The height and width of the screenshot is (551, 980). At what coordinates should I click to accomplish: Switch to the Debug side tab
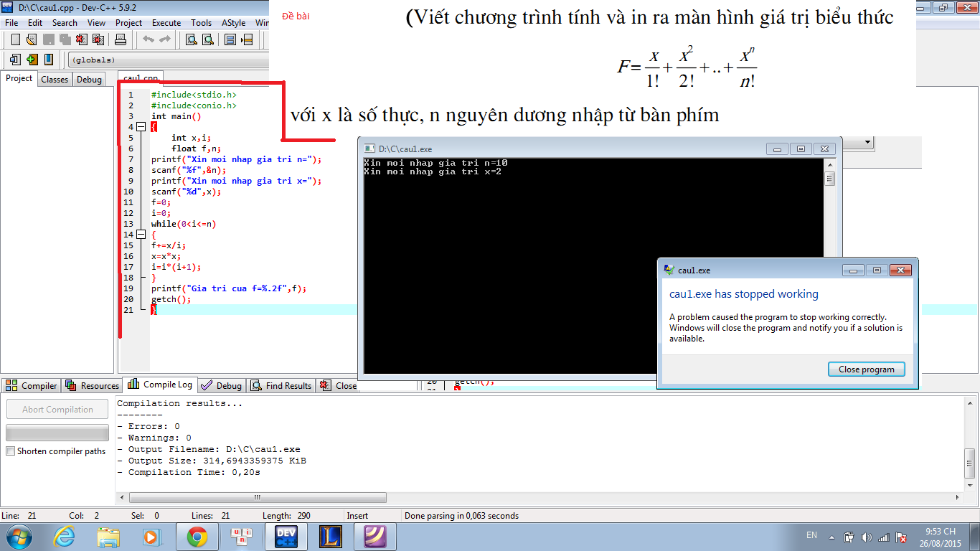[89, 80]
